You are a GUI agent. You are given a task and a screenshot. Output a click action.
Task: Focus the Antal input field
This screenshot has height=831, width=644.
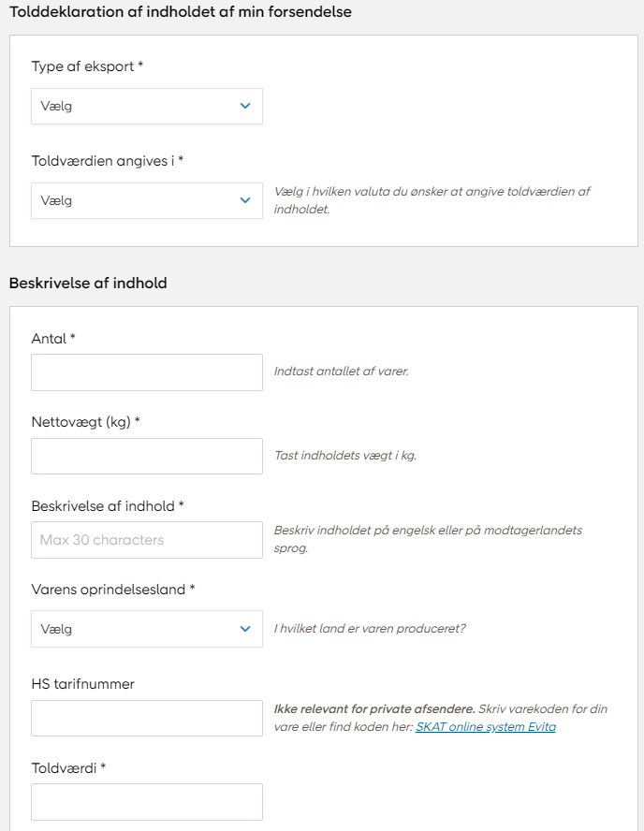146,372
